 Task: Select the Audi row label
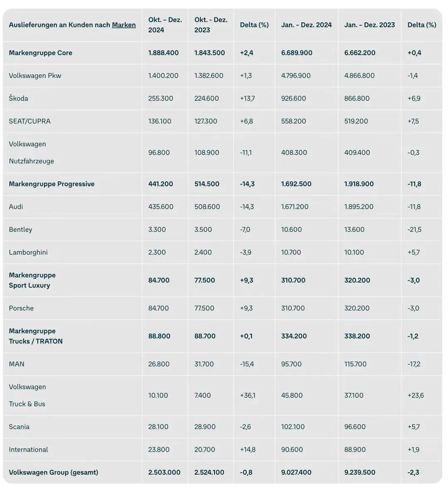click(16, 207)
